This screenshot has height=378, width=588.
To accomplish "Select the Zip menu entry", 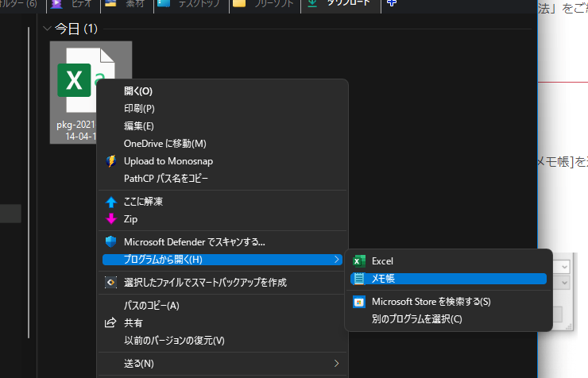I will [x=130, y=219].
